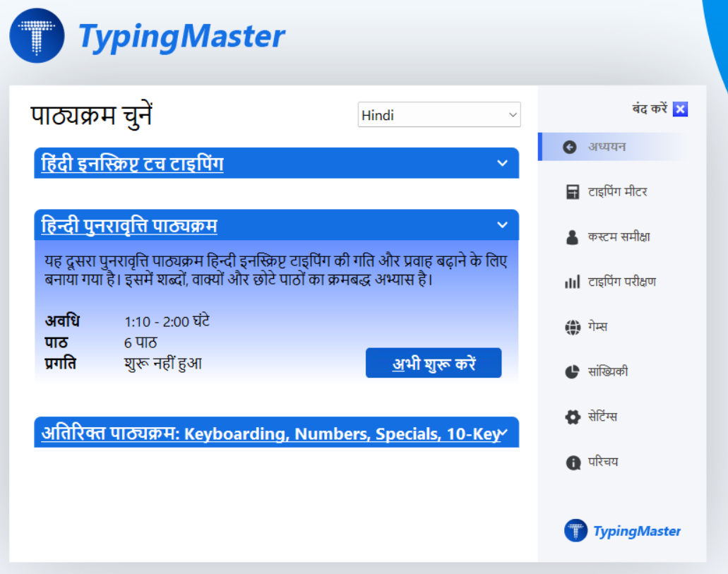This screenshot has height=574, width=728.
Task: Open the अध्ययन menu item
Action: coord(612,147)
